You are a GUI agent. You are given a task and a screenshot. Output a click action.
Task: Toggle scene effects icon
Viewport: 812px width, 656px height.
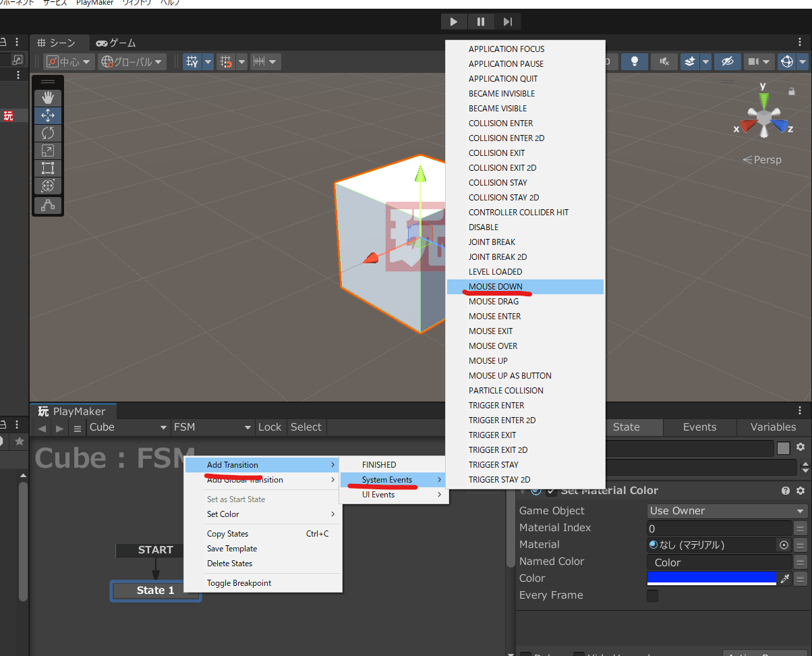point(689,61)
